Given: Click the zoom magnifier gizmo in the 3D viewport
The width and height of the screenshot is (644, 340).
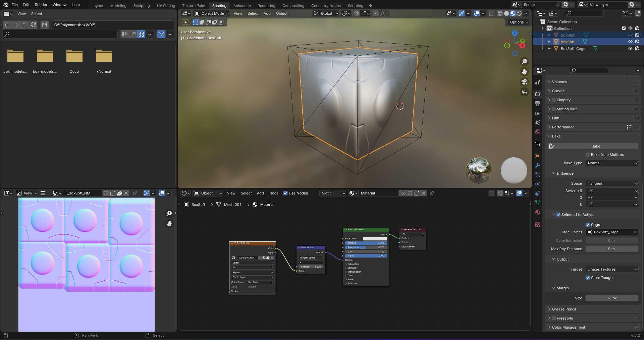Looking at the screenshot, I should pos(524,62).
